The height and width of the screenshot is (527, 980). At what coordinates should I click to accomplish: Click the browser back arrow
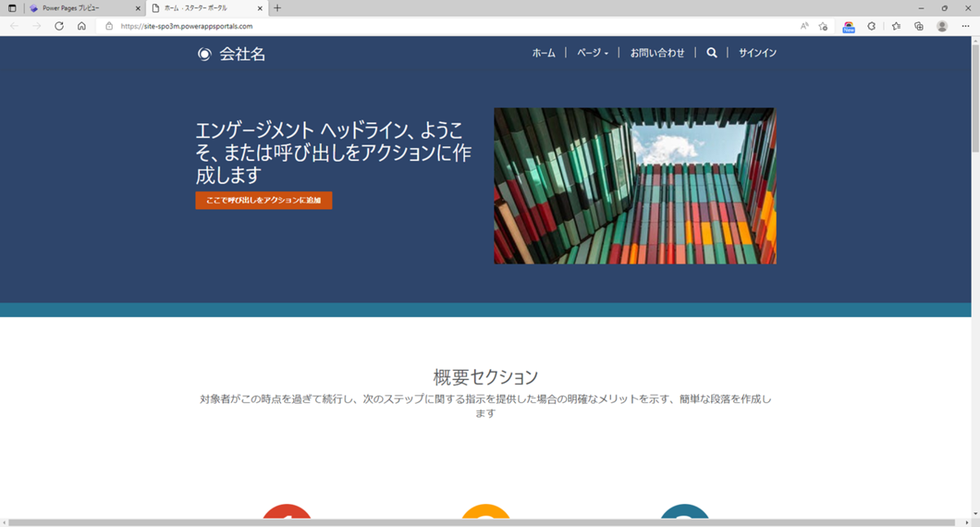[x=14, y=26]
